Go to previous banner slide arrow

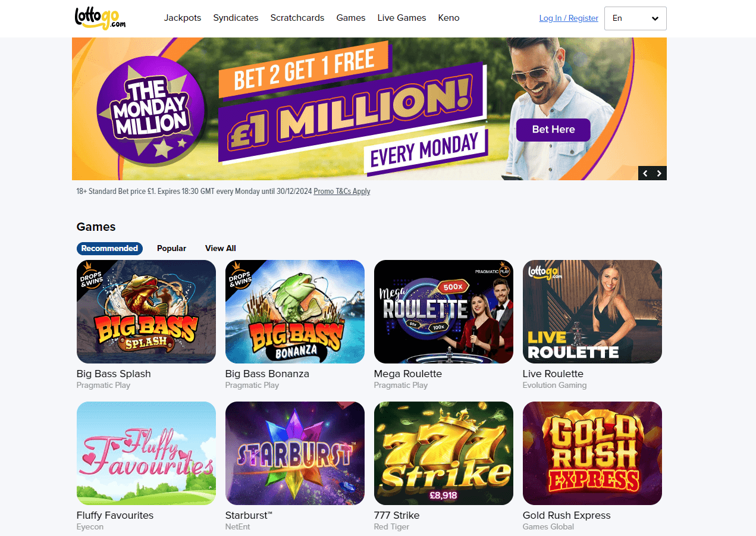645,173
